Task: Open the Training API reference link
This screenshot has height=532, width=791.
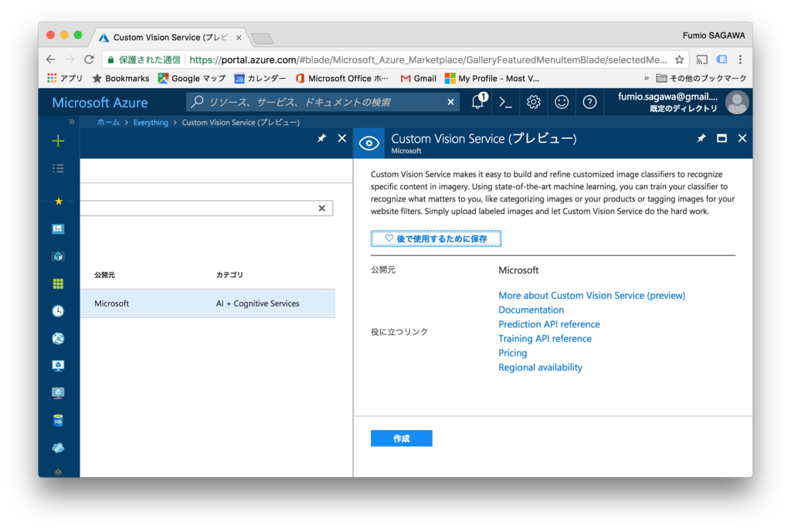Action: tap(545, 339)
